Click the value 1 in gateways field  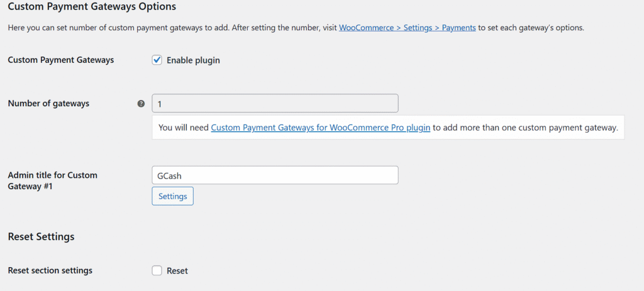click(x=159, y=104)
